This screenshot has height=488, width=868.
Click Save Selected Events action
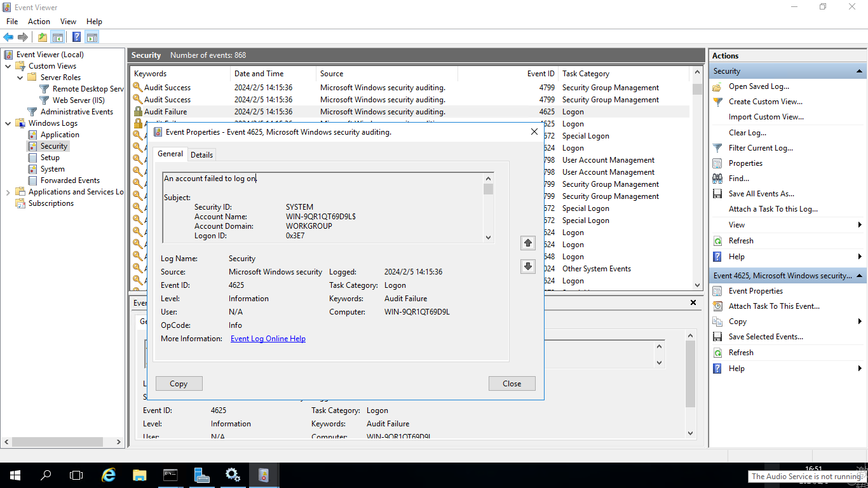[766, 337]
